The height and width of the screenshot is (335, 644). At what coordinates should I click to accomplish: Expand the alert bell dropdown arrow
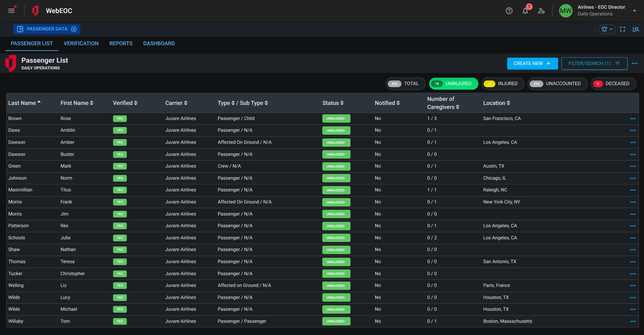(611, 29)
